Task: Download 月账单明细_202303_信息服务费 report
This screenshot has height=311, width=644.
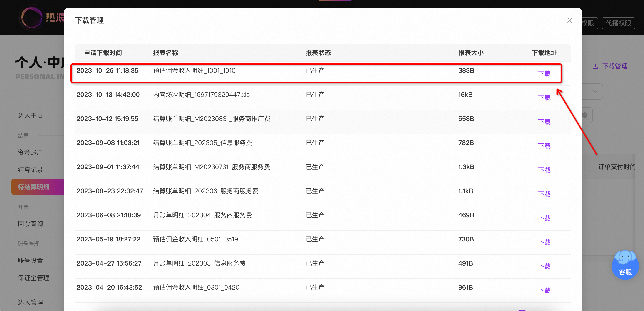Action: [544, 266]
